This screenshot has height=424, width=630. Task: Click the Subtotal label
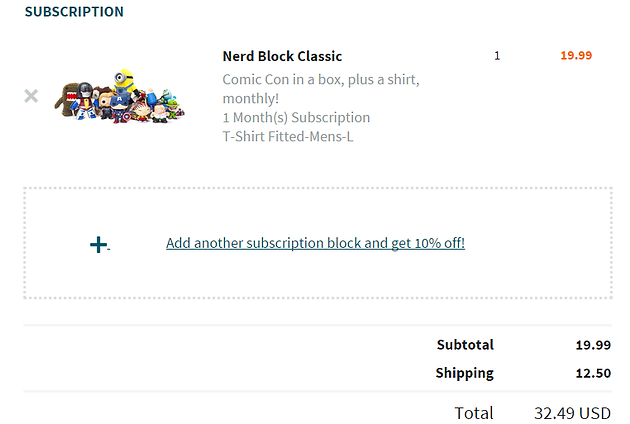(465, 345)
